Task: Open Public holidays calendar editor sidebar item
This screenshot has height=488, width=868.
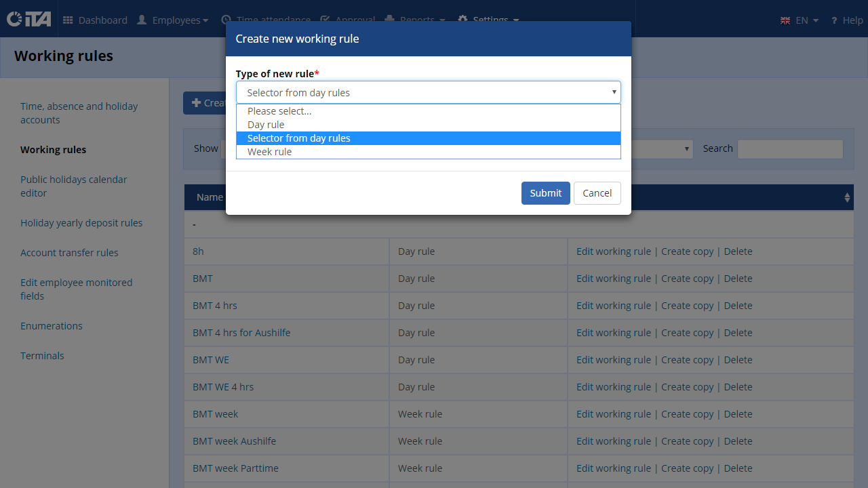Action: pos(74,186)
